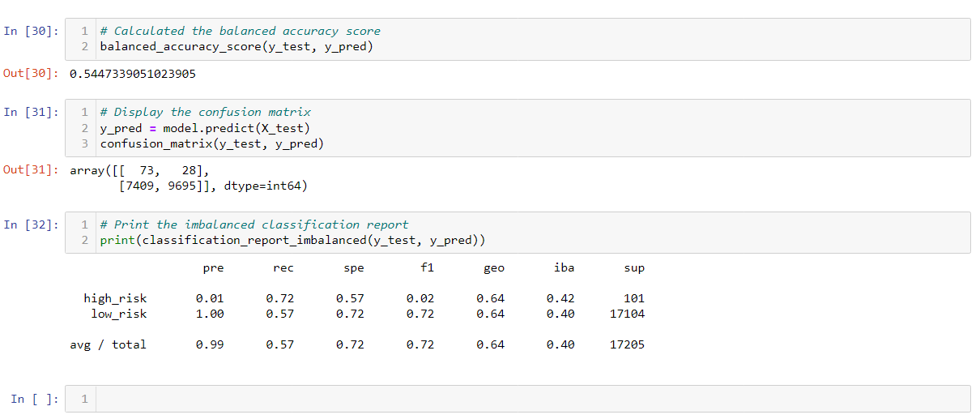Click the 'sup' column header

click(634, 267)
